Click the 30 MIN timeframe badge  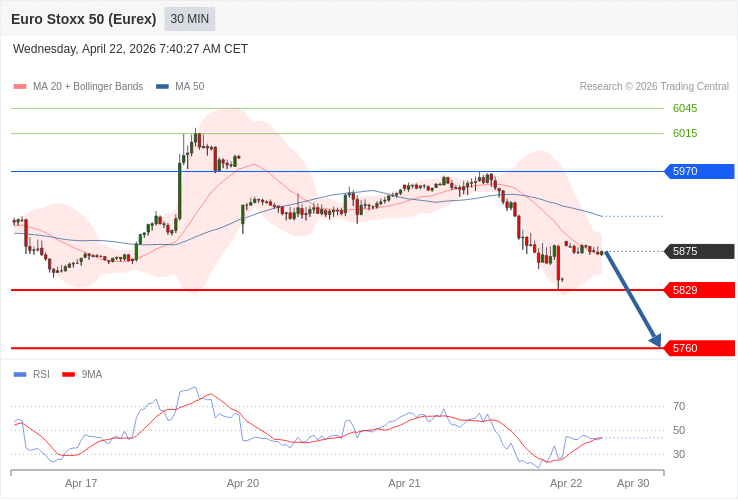(189, 19)
